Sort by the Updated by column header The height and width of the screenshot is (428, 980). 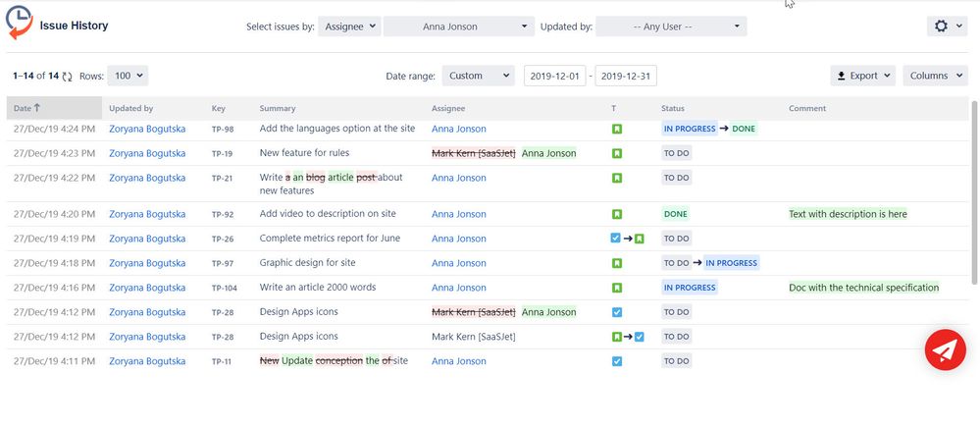[x=130, y=108]
